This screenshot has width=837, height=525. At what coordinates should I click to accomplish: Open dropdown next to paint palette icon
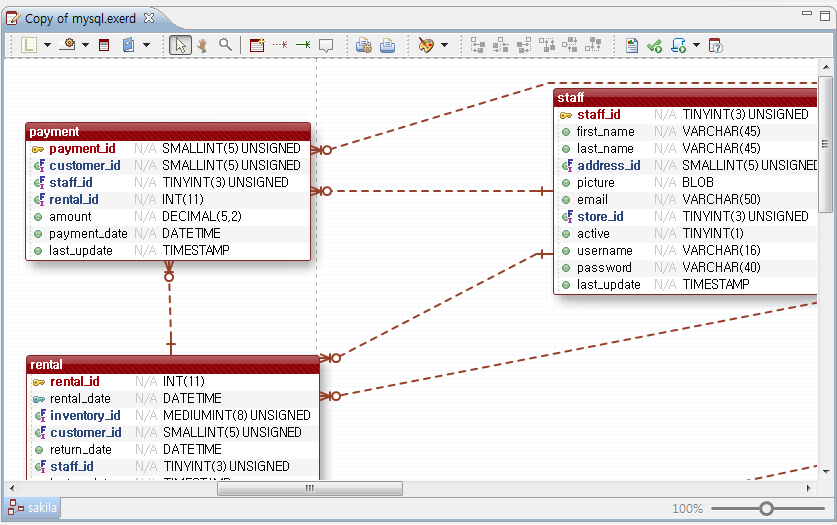444,45
